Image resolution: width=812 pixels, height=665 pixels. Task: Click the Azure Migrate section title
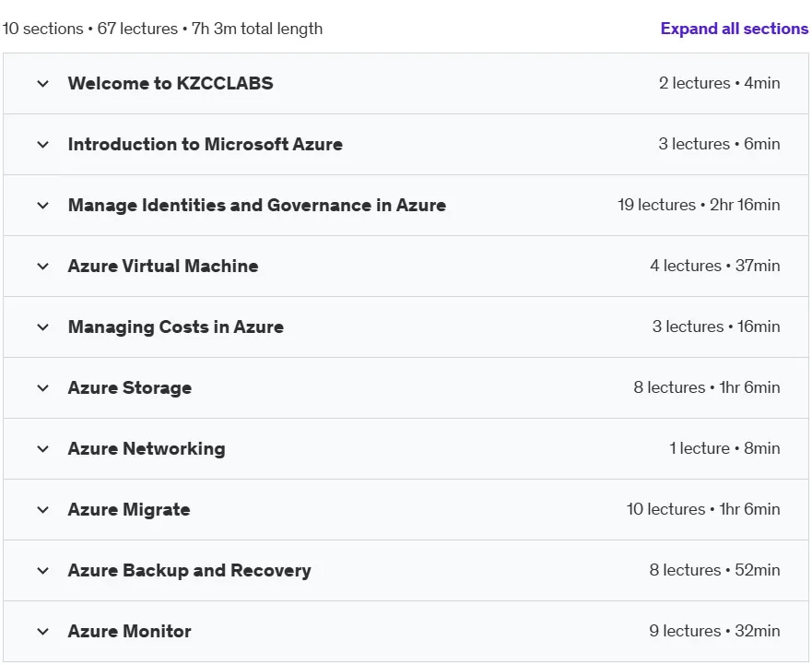129,509
